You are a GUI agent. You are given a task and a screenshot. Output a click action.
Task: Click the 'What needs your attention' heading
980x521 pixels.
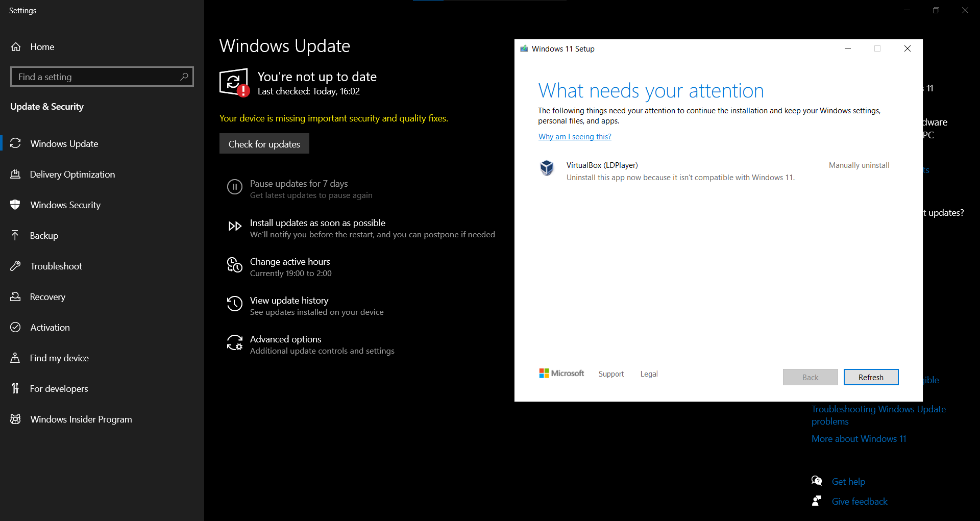[x=651, y=91]
